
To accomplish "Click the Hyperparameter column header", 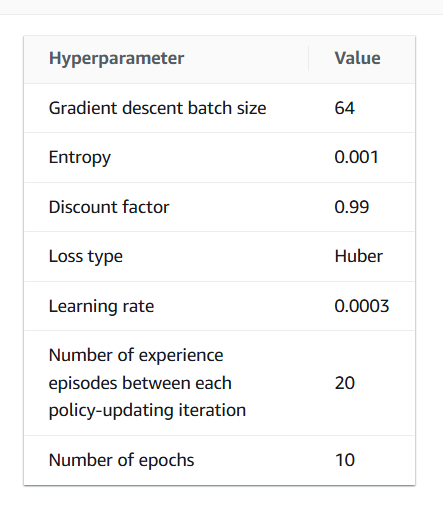I will 116,59.
